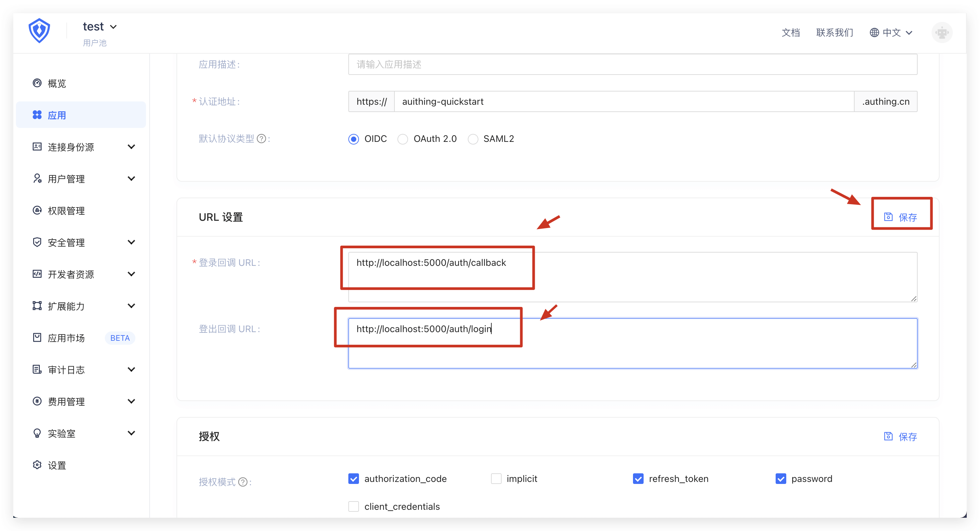Go to the 应用 sidebar item
Viewport: 980px width, 531px height.
(57, 115)
